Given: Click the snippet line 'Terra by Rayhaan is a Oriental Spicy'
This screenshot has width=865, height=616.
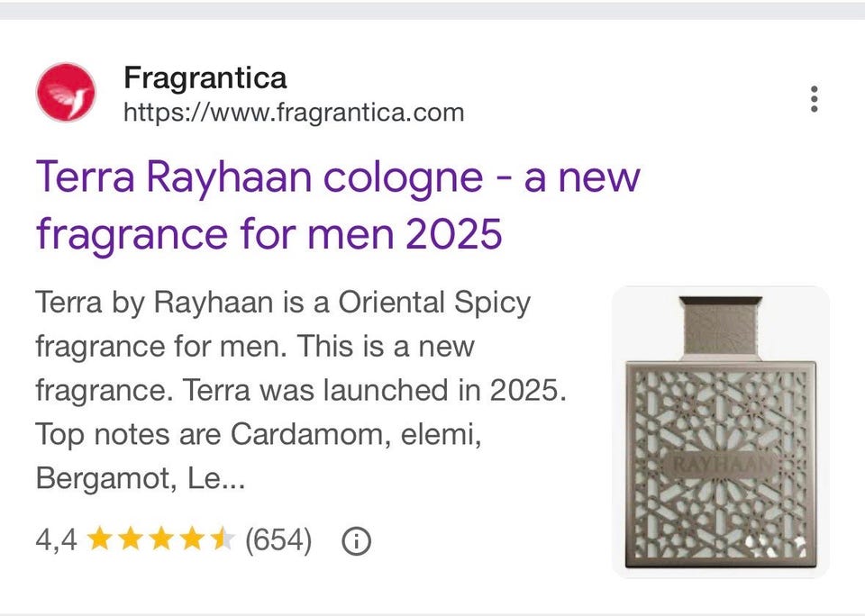Looking at the screenshot, I should 283,303.
